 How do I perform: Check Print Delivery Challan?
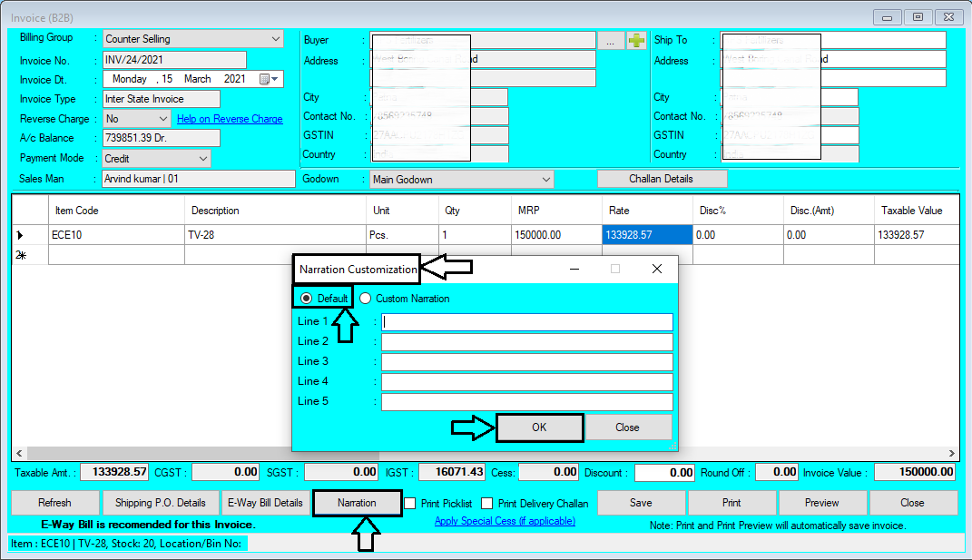[x=486, y=504]
